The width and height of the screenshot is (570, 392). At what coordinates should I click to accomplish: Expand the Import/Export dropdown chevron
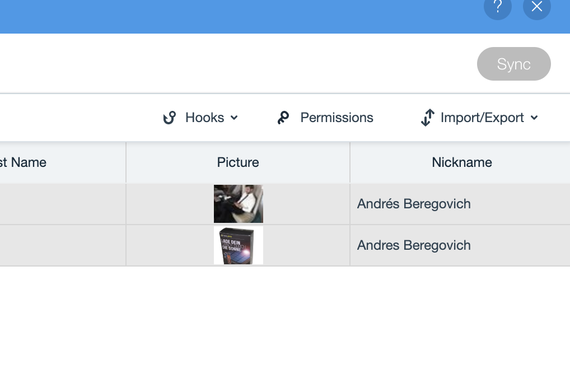pyautogui.click(x=534, y=118)
